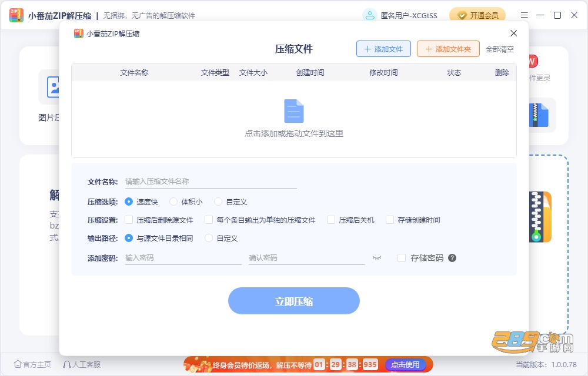Select 体积小 compression option
588x376 pixels.
[x=173, y=202]
